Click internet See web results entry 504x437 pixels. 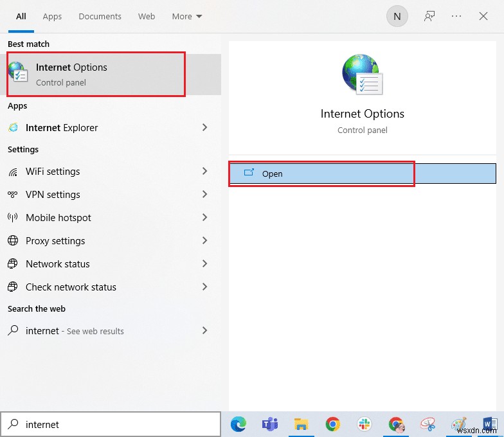[111, 330]
